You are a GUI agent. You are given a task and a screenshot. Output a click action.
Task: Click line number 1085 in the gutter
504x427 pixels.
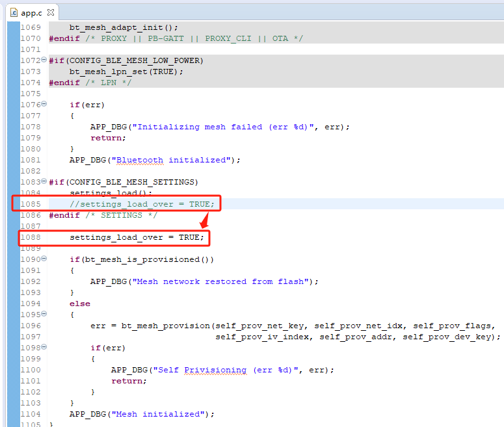coord(30,204)
